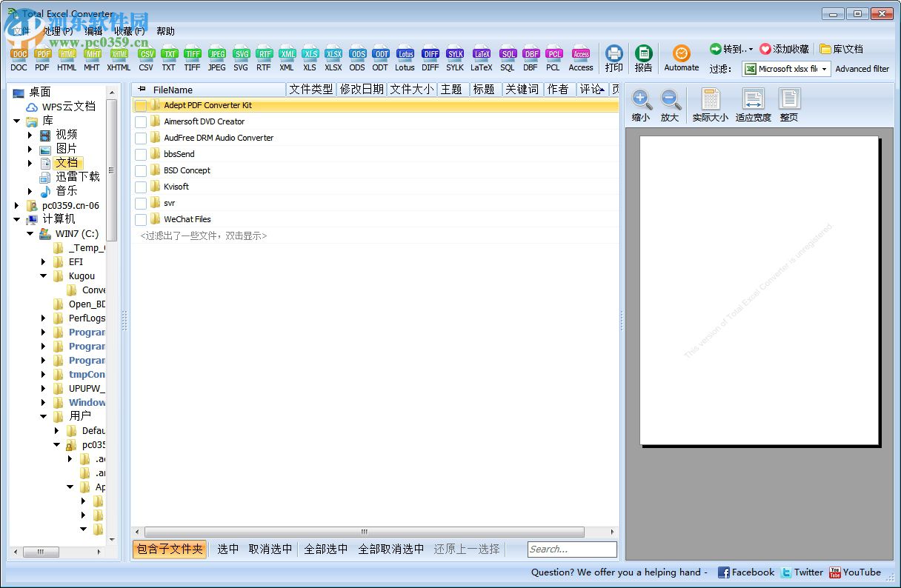Screen dimensions: 901x588
Task: Click the horizontal scrollbar below the file list
Action: point(364,531)
